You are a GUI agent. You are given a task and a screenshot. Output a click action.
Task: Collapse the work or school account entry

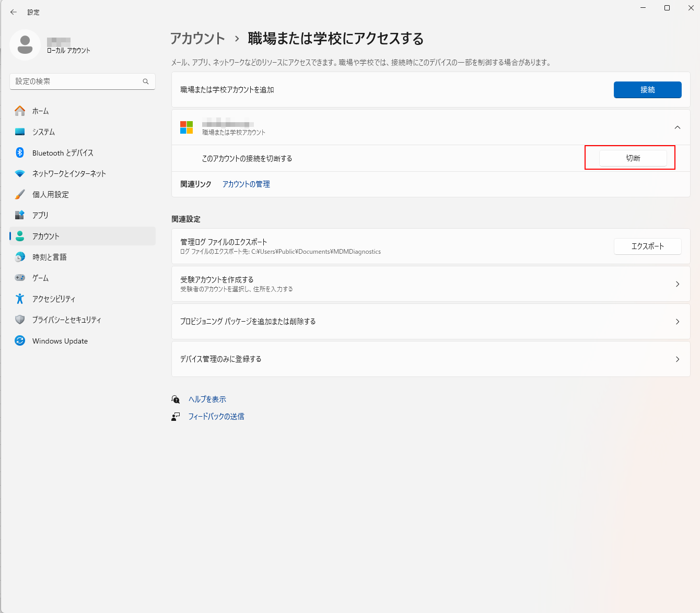677,127
